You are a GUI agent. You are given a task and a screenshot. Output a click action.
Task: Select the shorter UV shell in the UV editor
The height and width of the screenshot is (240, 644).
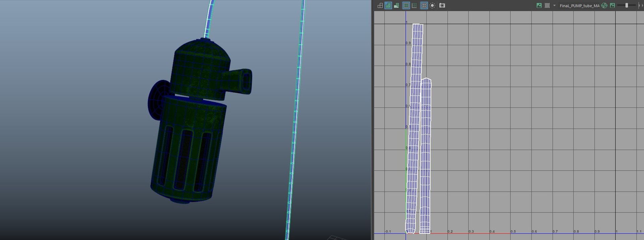pyautogui.click(x=425, y=156)
